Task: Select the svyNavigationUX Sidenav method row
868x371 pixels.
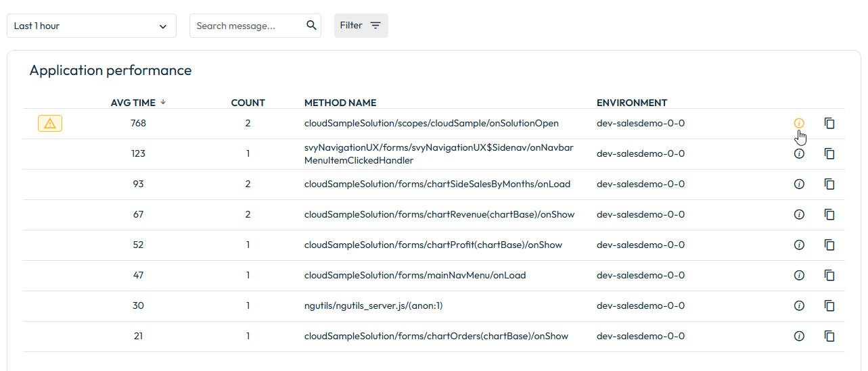Action: pyautogui.click(x=434, y=154)
